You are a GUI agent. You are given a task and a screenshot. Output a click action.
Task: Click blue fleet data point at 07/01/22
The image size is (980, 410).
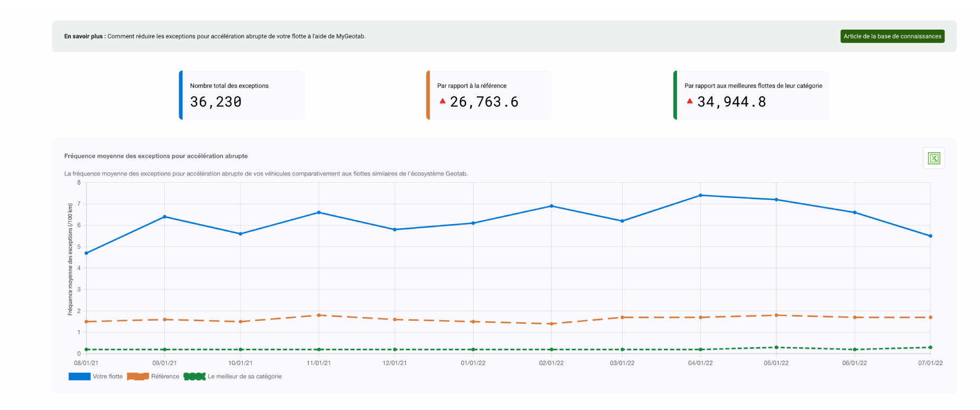click(930, 236)
